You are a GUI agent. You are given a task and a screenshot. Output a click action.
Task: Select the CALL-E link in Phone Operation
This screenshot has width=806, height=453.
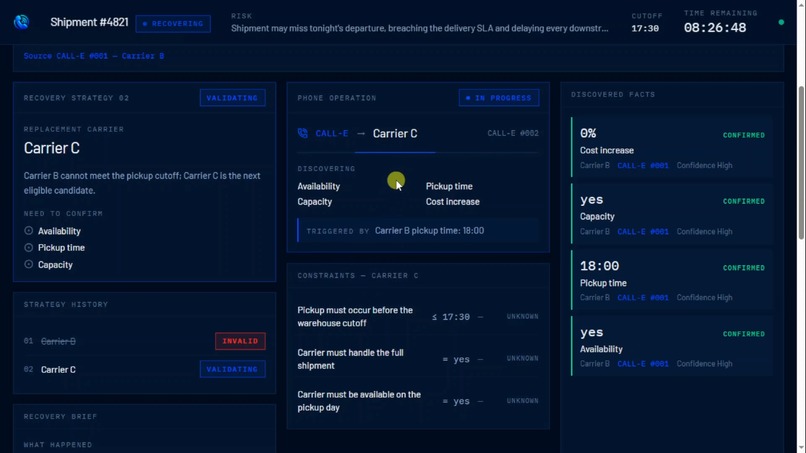coord(332,134)
